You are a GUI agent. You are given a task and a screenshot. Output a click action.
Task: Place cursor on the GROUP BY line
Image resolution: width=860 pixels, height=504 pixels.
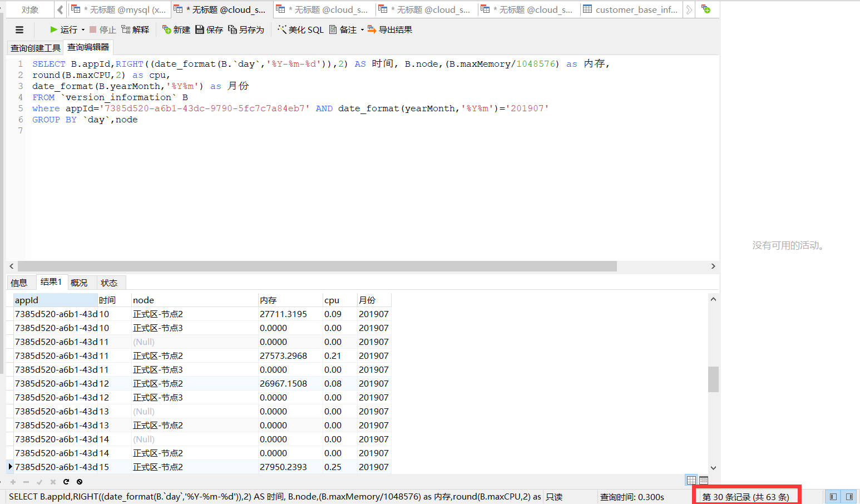point(85,120)
